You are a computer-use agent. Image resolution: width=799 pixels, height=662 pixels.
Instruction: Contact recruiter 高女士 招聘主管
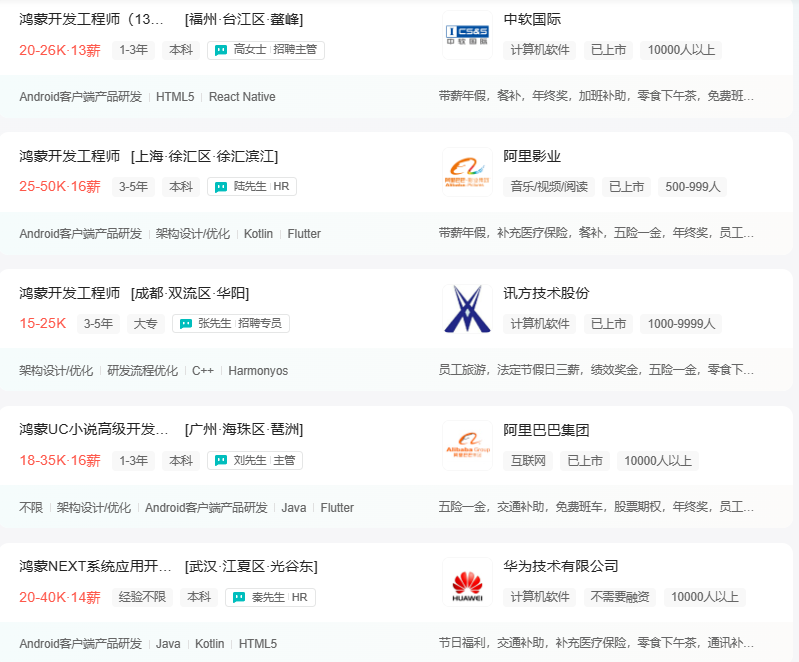266,50
